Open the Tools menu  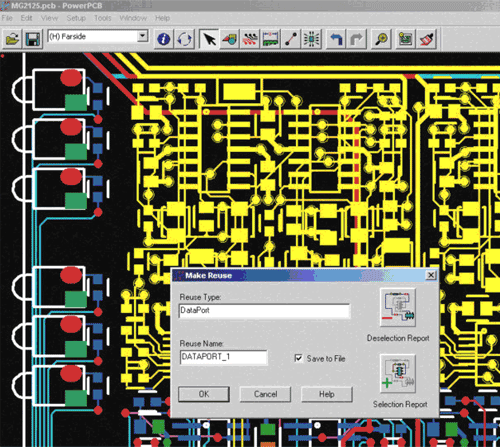[x=103, y=18]
